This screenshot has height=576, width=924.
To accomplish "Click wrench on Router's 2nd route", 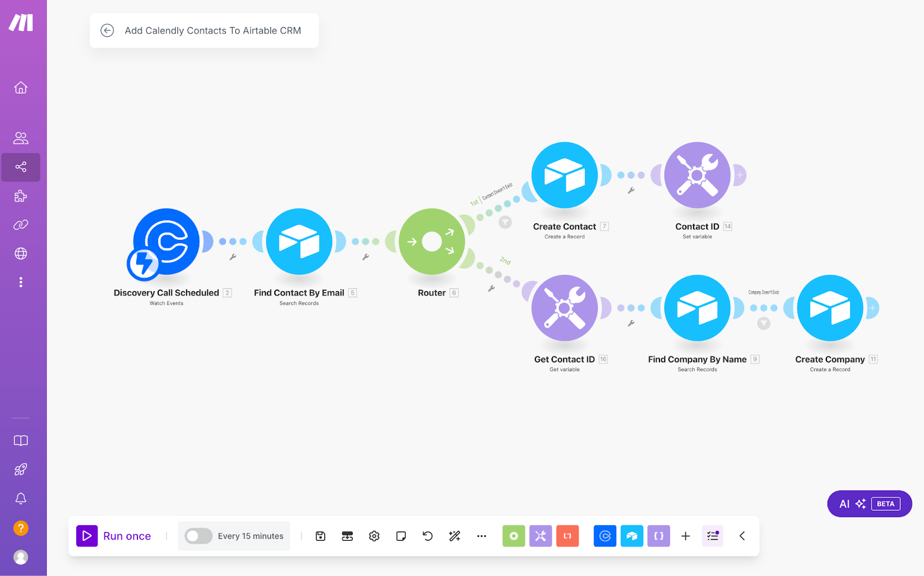I will point(491,288).
